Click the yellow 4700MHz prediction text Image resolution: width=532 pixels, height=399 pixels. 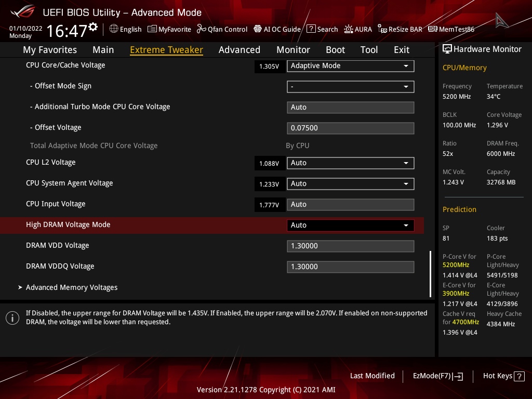(465, 322)
